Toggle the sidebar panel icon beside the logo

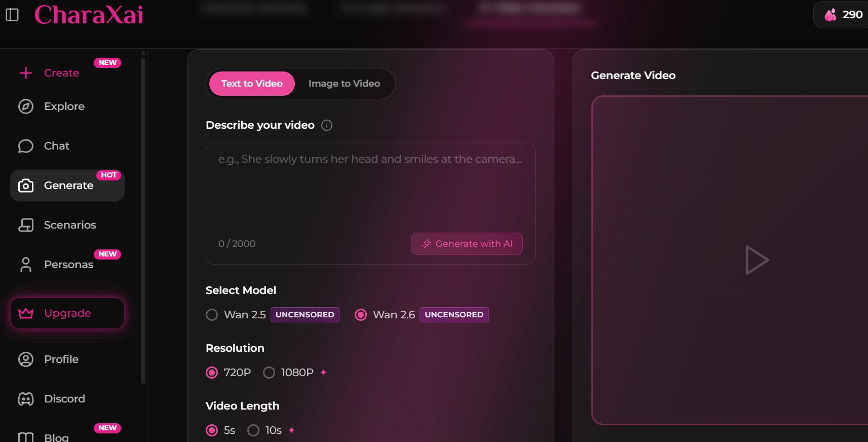click(12, 15)
